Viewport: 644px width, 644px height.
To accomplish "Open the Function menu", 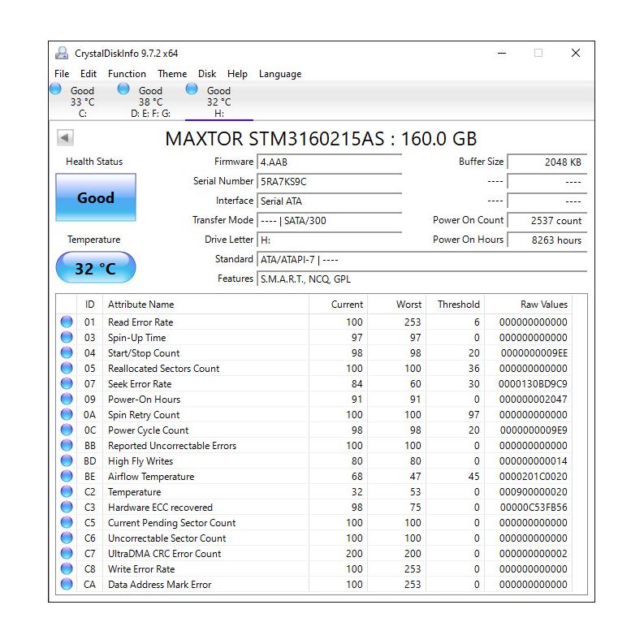I will pyautogui.click(x=127, y=74).
